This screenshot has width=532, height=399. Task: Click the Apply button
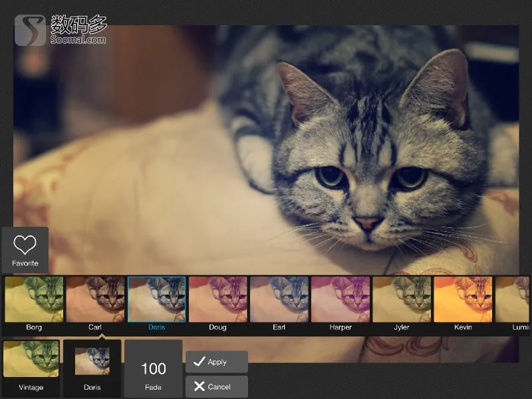(217, 362)
